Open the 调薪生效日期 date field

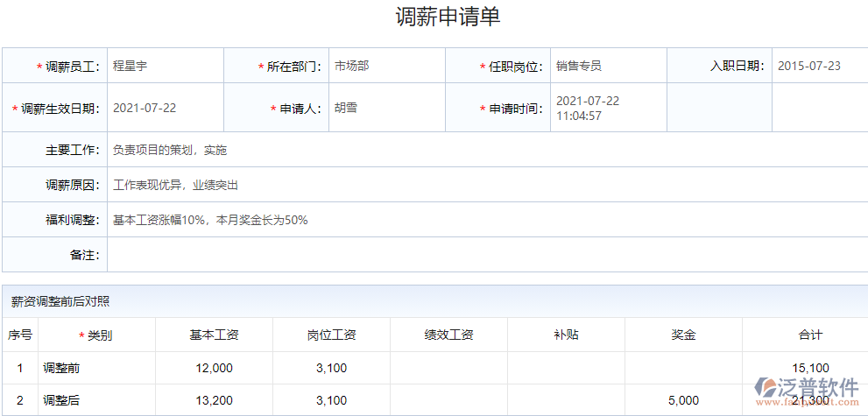pos(165,108)
